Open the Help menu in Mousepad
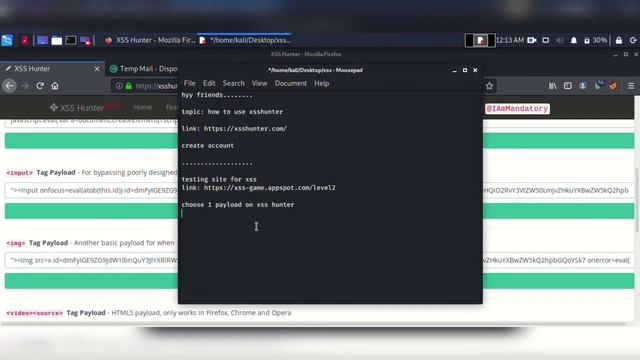Image resolution: width=640 pixels, height=360 pixels. click(x=322, y=83)
